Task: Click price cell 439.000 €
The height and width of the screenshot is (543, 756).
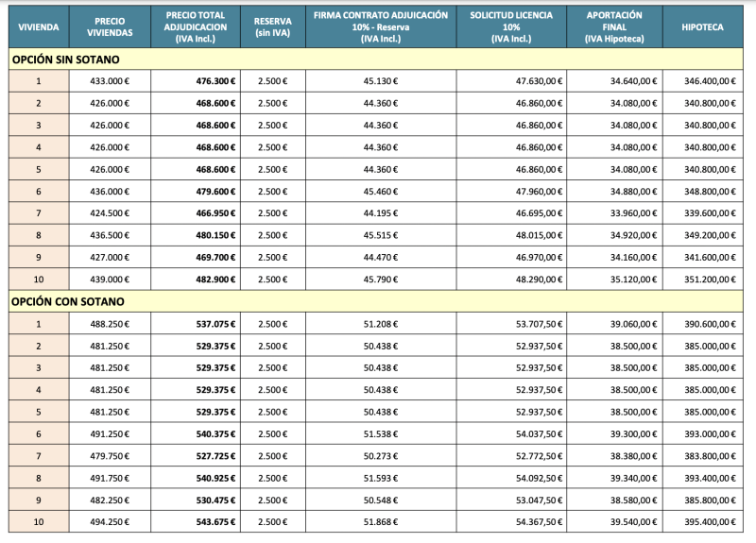Action: tap(110, 280)
